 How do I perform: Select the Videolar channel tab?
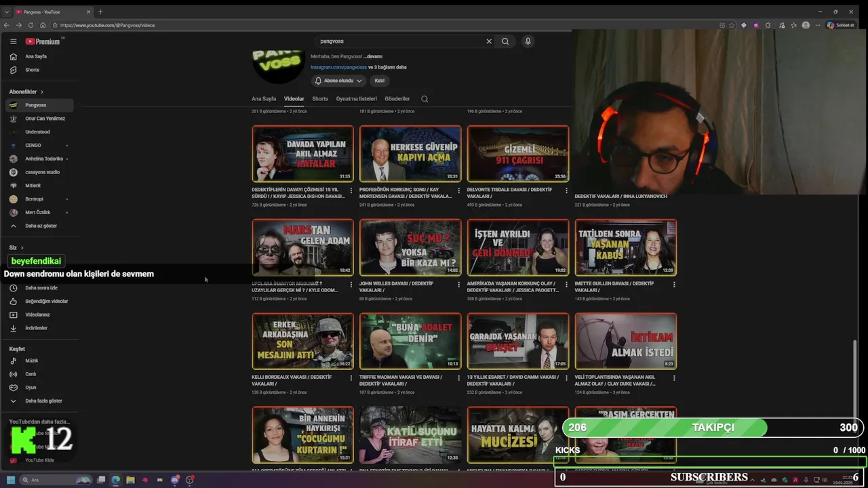pos(294,99)
